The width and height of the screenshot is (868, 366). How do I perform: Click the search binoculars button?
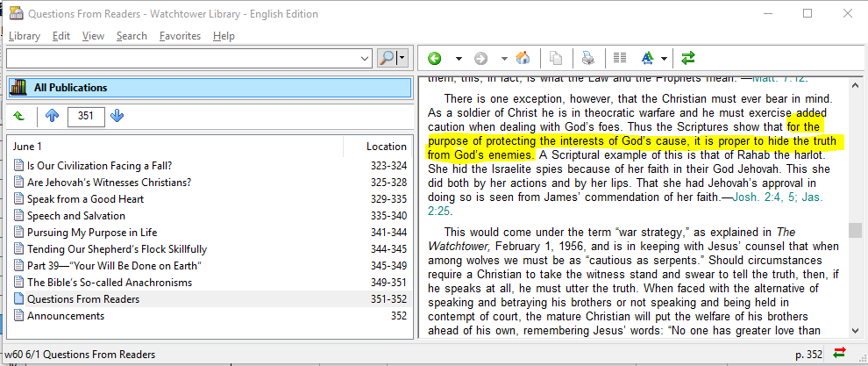(387, 58)
